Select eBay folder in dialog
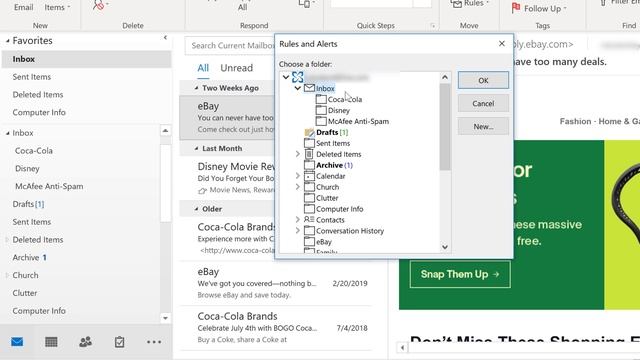 [x=324, y=242]
